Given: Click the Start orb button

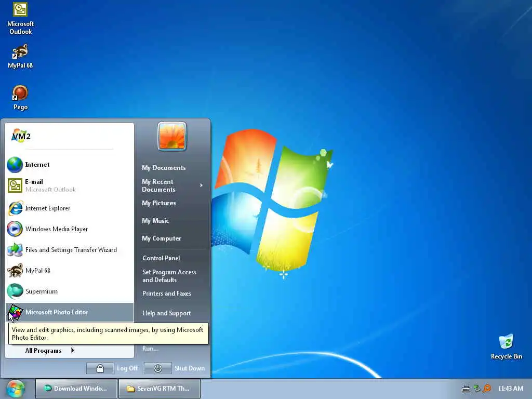Looking at the screenshot, I should click(15, 389).
